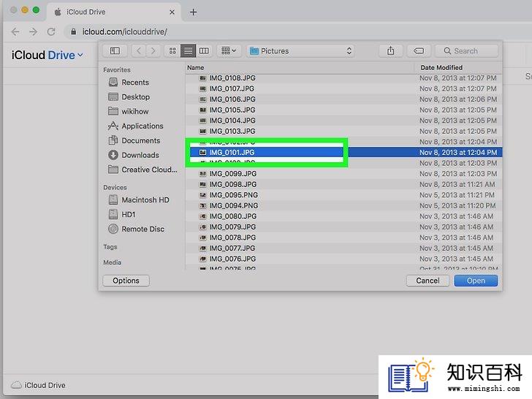Select file IMG_0095.PNG
This screenshot has width=532, height=399.
point(343,195)
